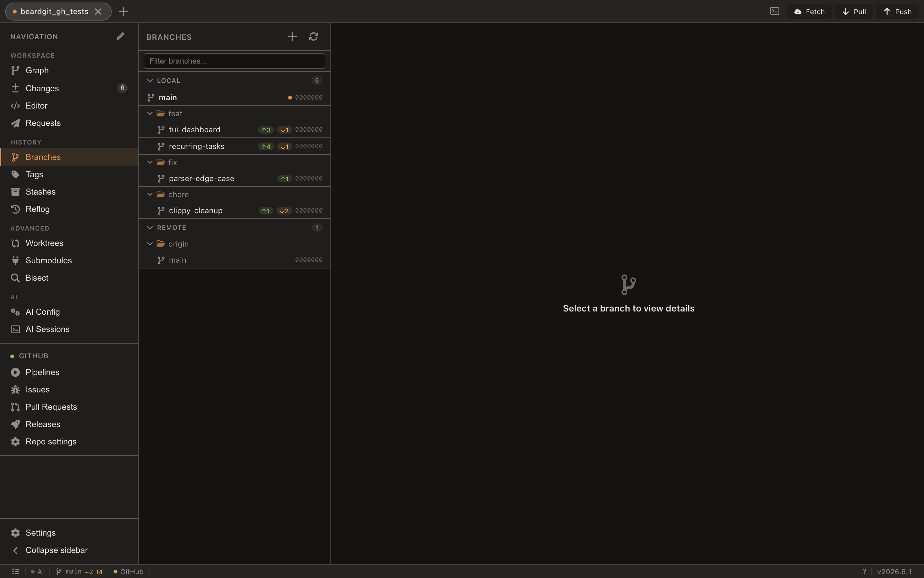924x578 pixels.
Task: Select the tui-dashboard branch
Action: [235, 130]
